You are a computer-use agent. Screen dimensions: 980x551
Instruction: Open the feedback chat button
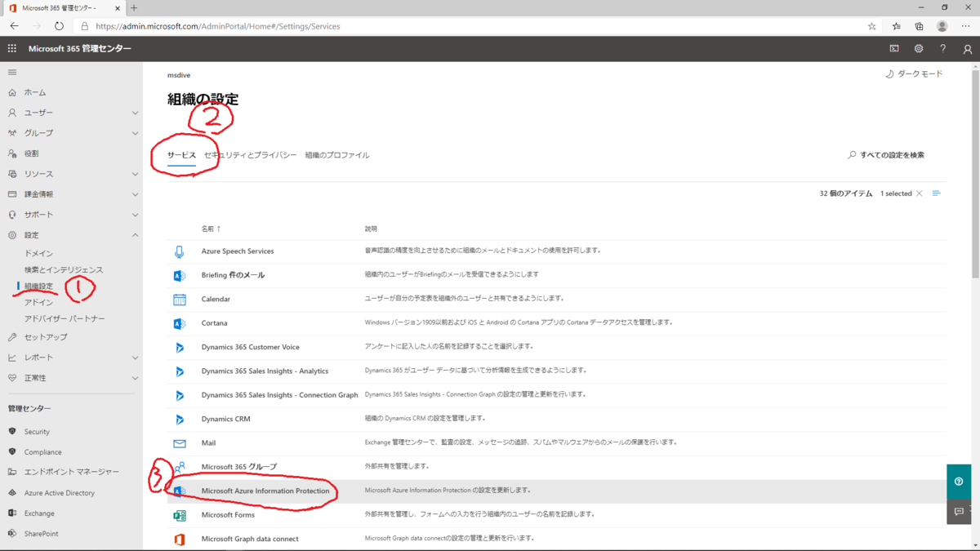click(x=959, y=512)
